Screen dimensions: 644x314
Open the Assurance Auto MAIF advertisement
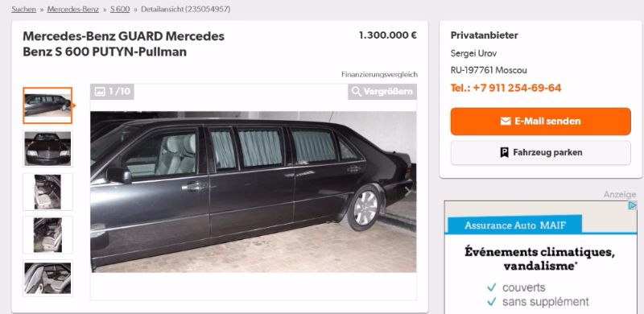click(540, 258)
